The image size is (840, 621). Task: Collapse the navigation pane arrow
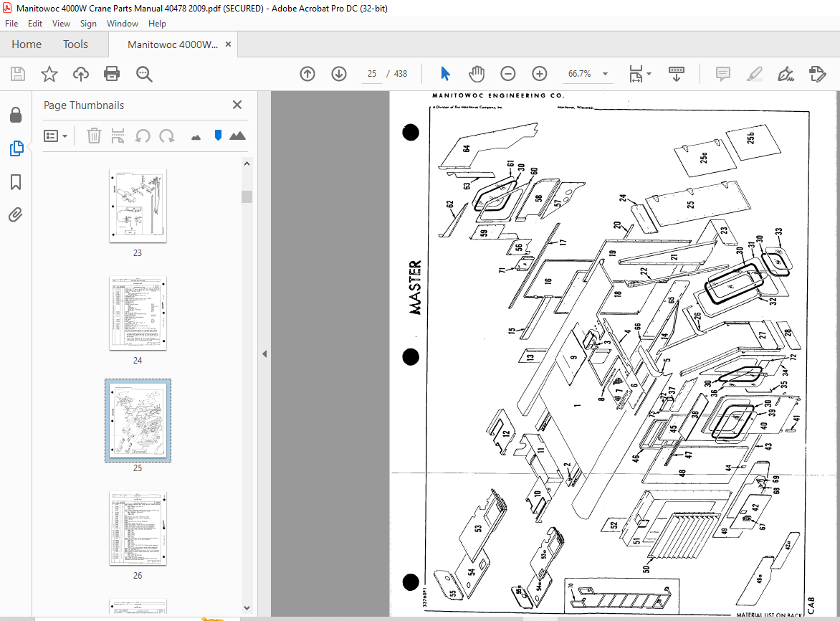264,354
